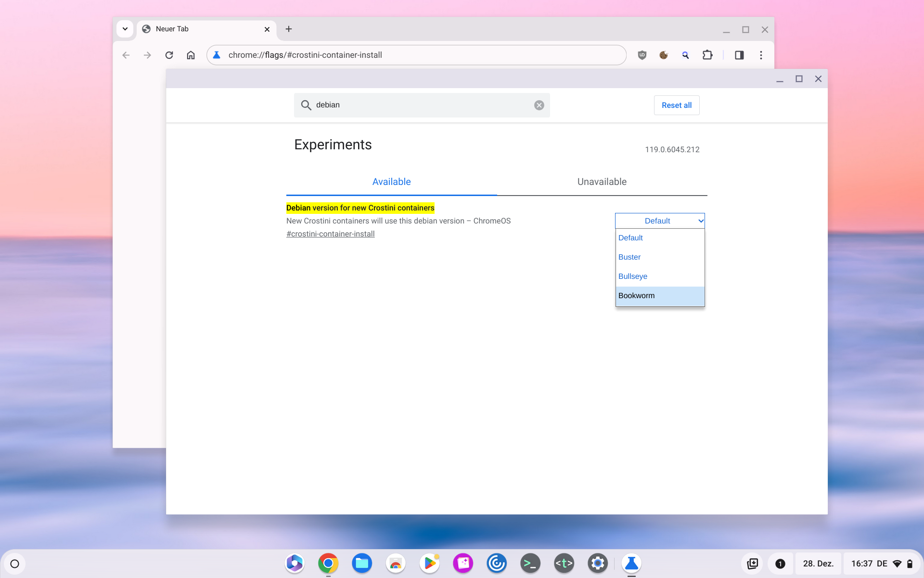Select Bookworm in the dropdown list
Viewport: 924px width, 578px height.
(x=660, y=296)
